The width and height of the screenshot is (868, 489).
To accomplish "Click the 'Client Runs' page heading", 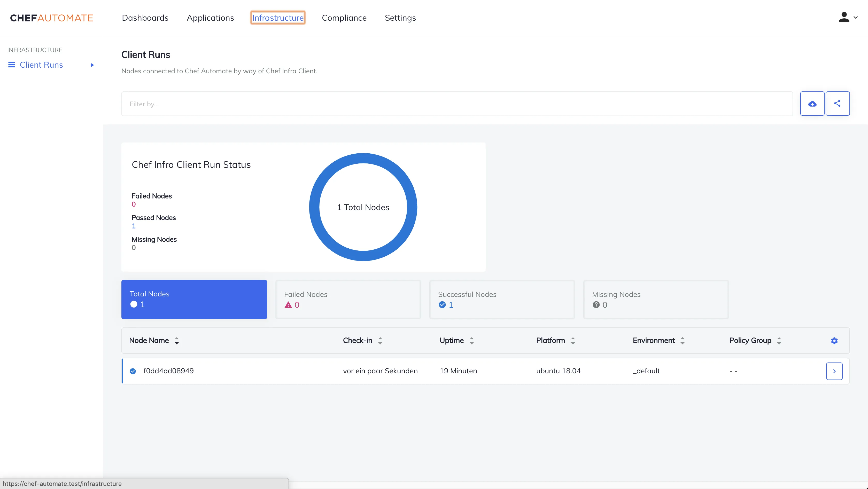I will click(x=145, y=55).
